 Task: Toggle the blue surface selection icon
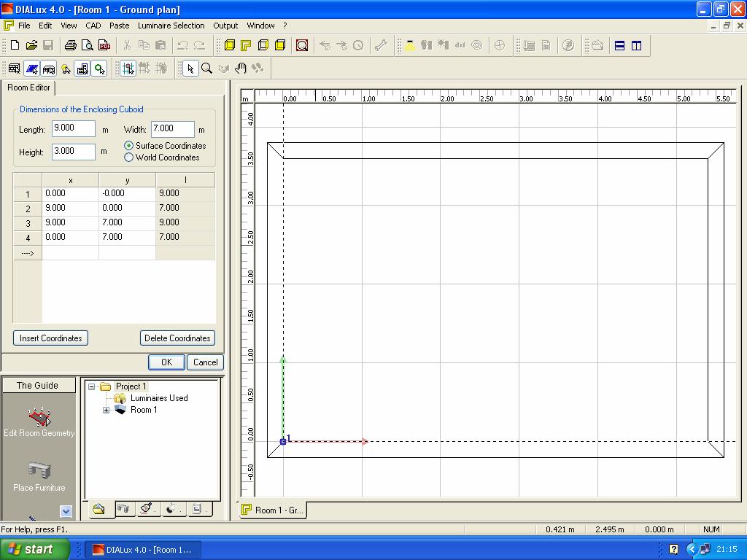point(32,69)
